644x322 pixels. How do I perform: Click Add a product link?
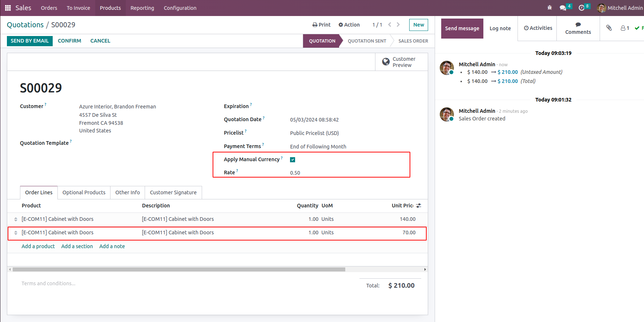(x=38, y=246)
